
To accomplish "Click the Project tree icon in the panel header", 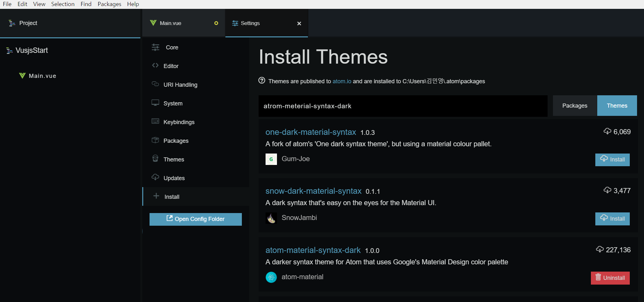I will click(12, 23).
